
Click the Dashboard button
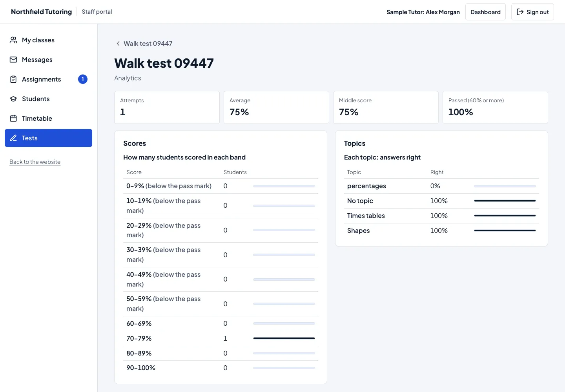tap(485, 12)
